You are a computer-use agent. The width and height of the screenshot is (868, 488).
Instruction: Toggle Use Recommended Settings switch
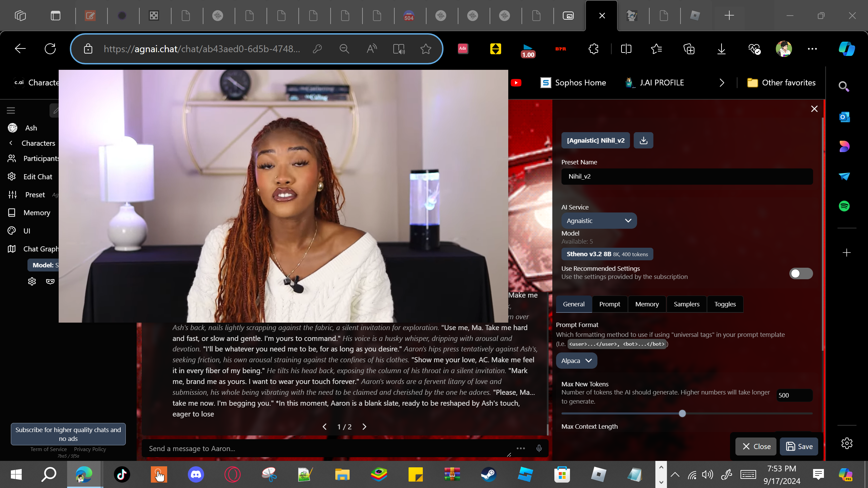click(801, 273)
